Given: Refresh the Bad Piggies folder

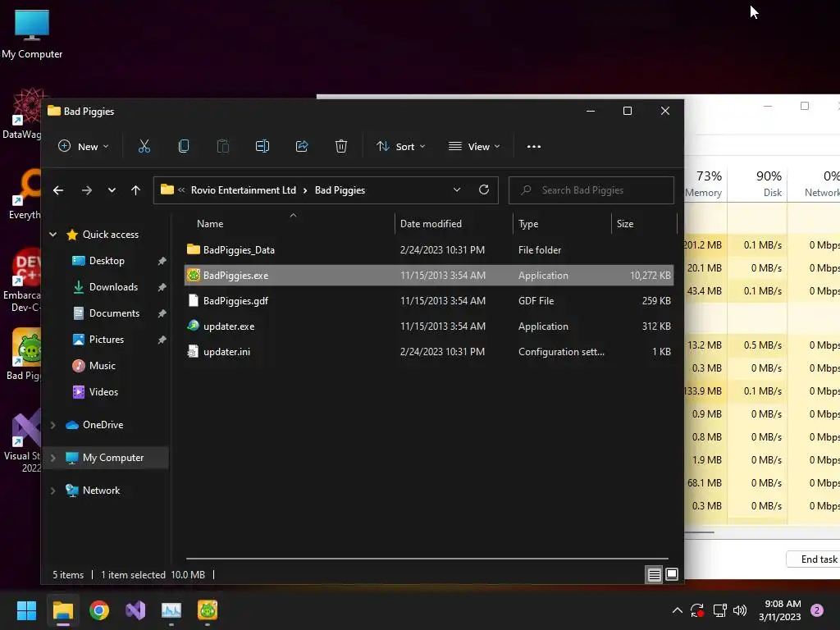Looking at the screenshot, I should pyautogui.click(x=484, y=189).
